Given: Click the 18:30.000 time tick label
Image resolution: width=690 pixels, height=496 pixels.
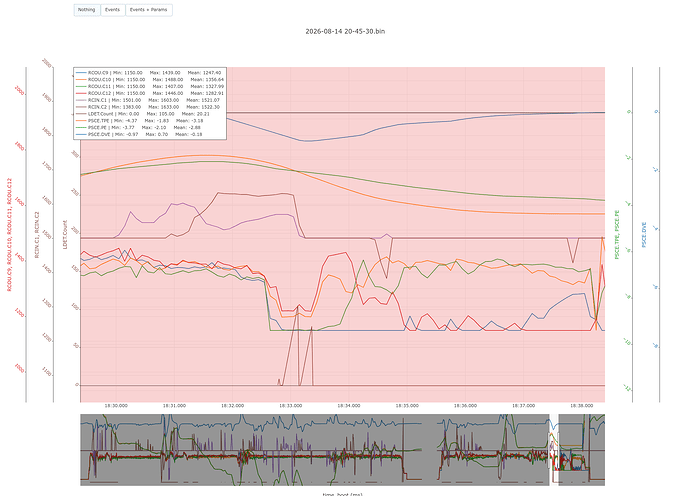Looking at the screenshot, I should (116, 406).
